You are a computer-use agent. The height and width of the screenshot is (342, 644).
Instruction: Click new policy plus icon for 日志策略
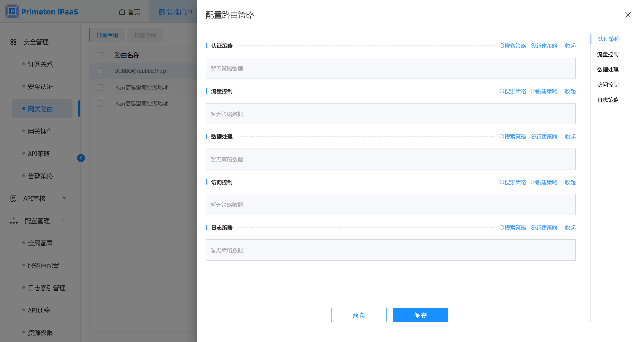click(x=533, y=227)
